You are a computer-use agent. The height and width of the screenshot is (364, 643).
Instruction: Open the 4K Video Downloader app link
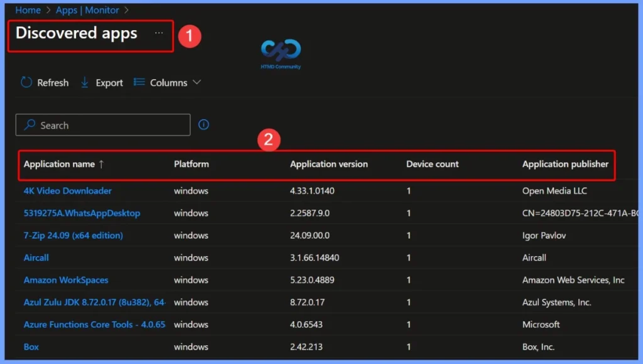coord(67,191)
